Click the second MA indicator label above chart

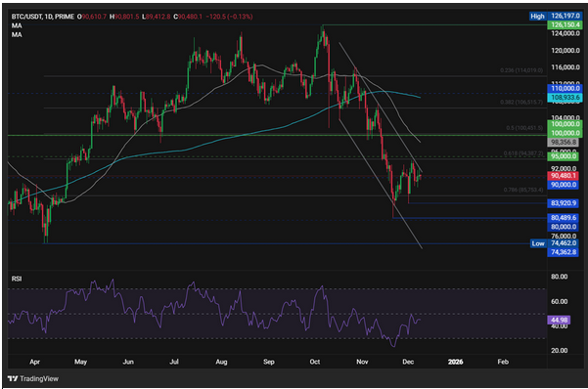pyautogui.click(x=17, y=34)
